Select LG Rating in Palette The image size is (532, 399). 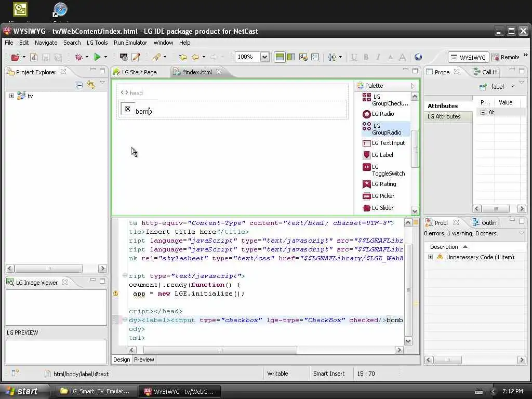click(x=379, y=184)
